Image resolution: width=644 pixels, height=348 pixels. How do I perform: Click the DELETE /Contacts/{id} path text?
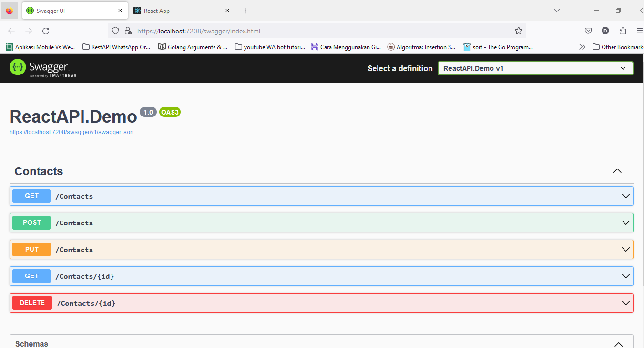click(86, 303)
